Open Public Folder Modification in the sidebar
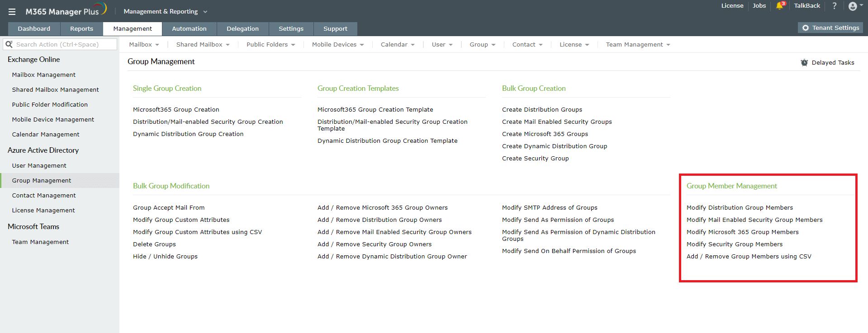This screenshot has width=868, height=333. 50,104
